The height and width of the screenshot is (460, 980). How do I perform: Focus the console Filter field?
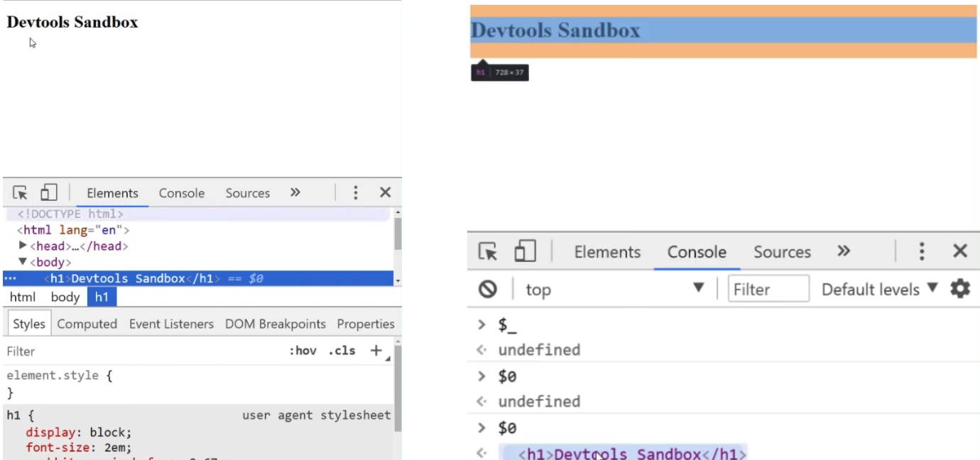point(768,289)
